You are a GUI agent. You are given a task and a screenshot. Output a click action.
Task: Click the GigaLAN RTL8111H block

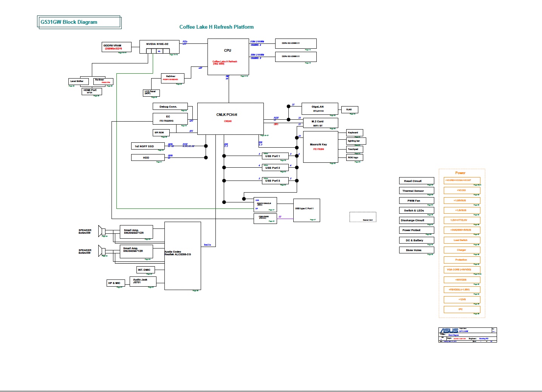[320, 108]
